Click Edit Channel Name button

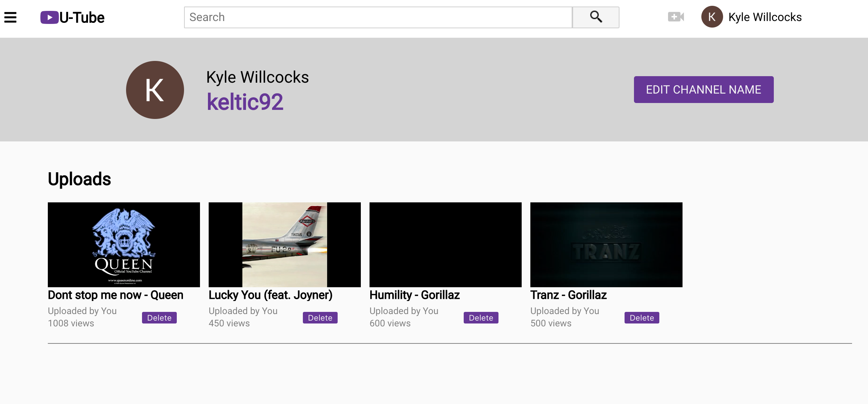704,90
